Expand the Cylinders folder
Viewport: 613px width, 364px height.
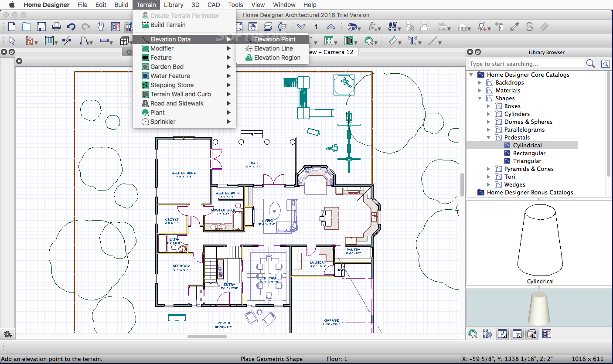click(x=489, y=114)
